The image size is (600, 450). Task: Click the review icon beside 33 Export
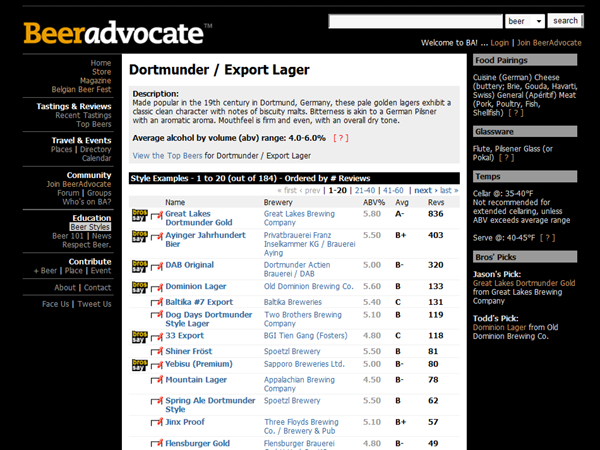(157, 338)
